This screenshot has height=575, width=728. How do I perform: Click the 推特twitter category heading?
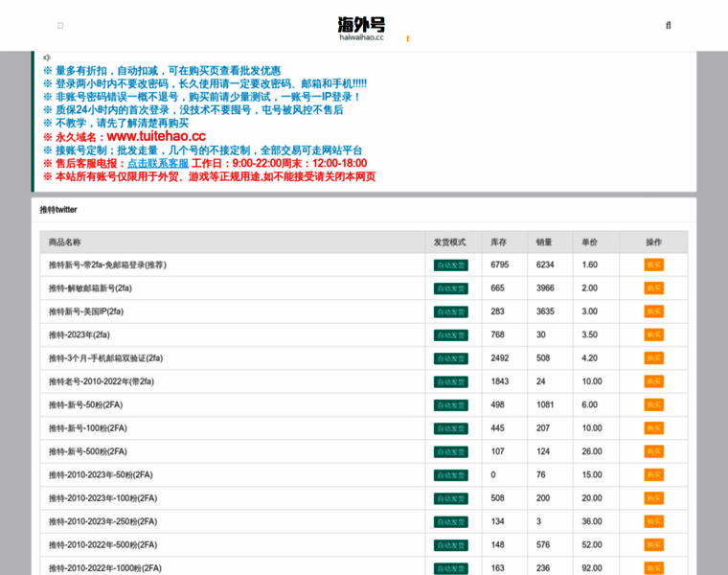pos(58,210)
